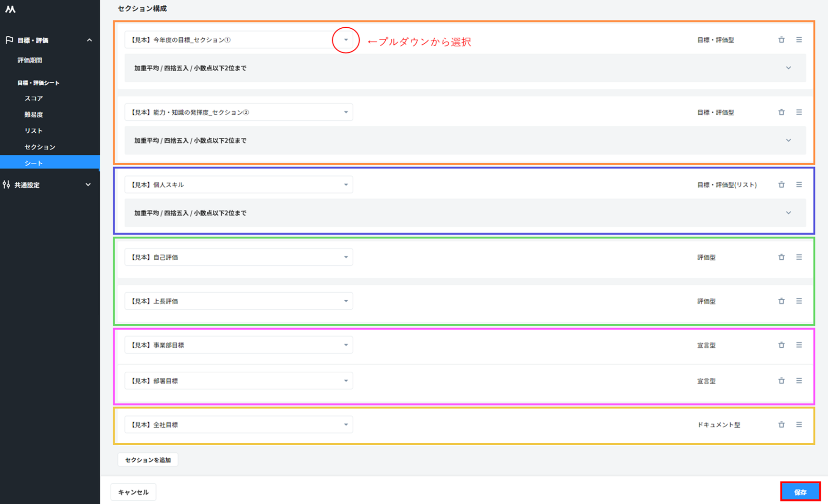Remove the 事業部目標 section via trash icon

pos(781,345)
